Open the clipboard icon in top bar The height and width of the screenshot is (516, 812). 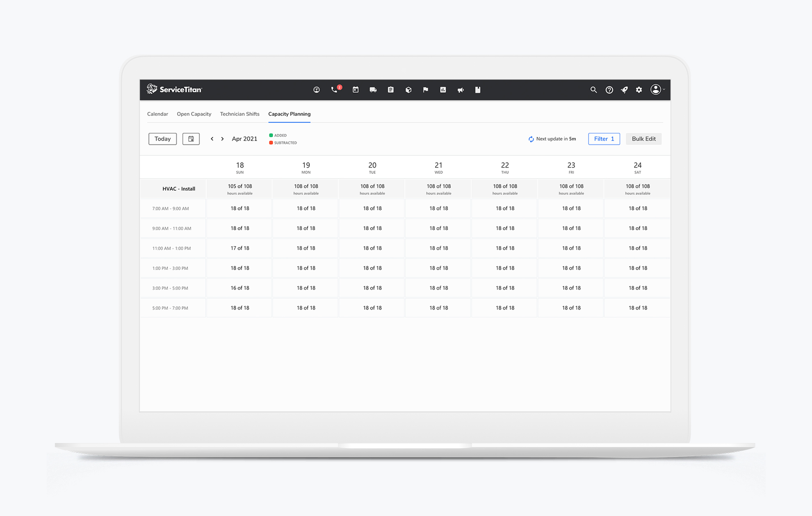click(390, 90)
